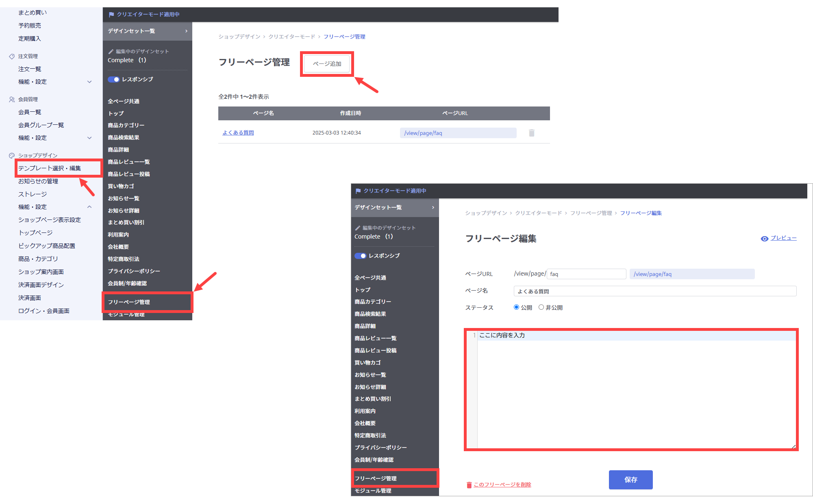Open デザインセット一覧 chevron in upper panel

point(186,31)
